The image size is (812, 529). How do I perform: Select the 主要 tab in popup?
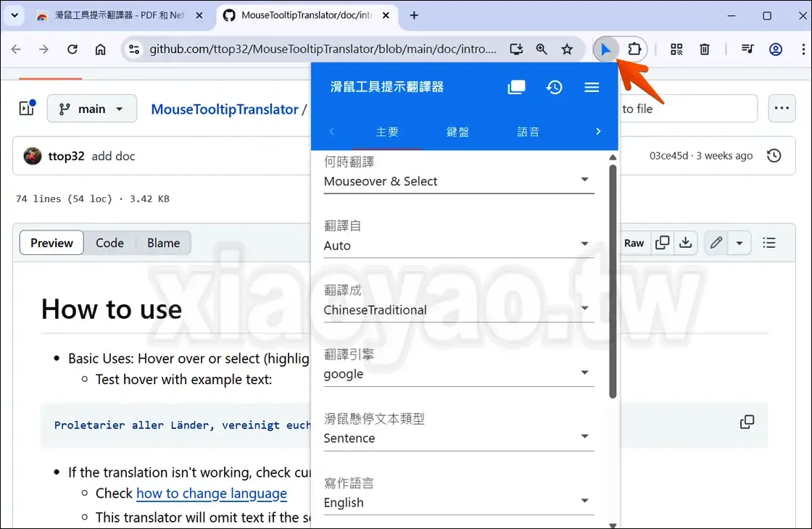point(387,132)
